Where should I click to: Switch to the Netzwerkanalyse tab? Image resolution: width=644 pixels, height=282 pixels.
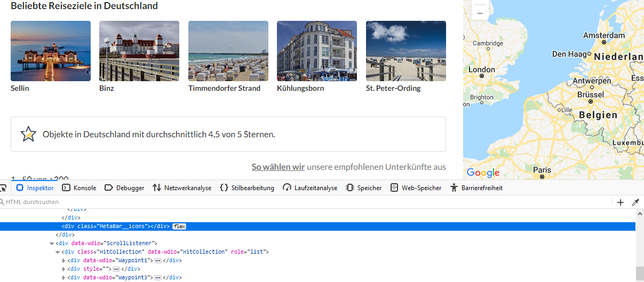tap(182, 188)
